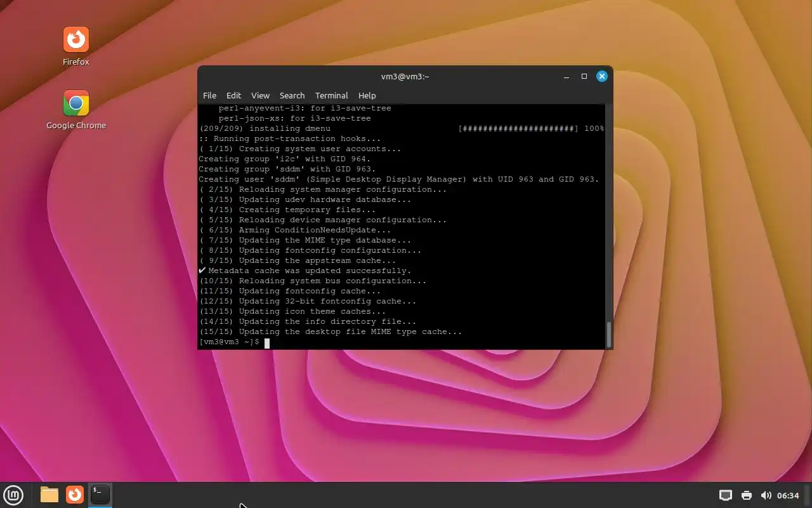The width and height of the screenshot is (812, 508).
Task: Maximize the Terminal window
Action: pyautogui.click(x=584, y=76)
